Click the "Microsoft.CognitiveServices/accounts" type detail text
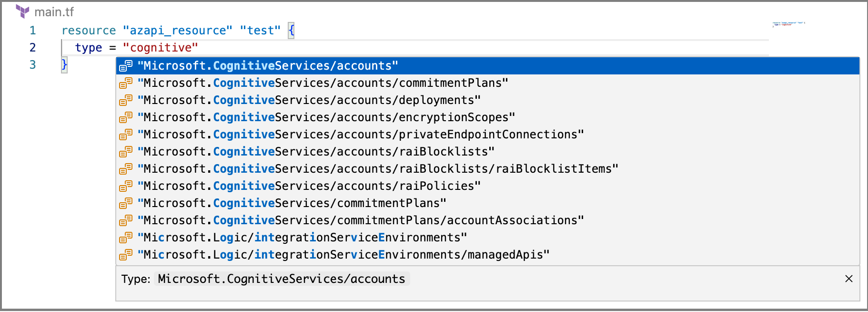868x312 pixels. click(282, 279)
